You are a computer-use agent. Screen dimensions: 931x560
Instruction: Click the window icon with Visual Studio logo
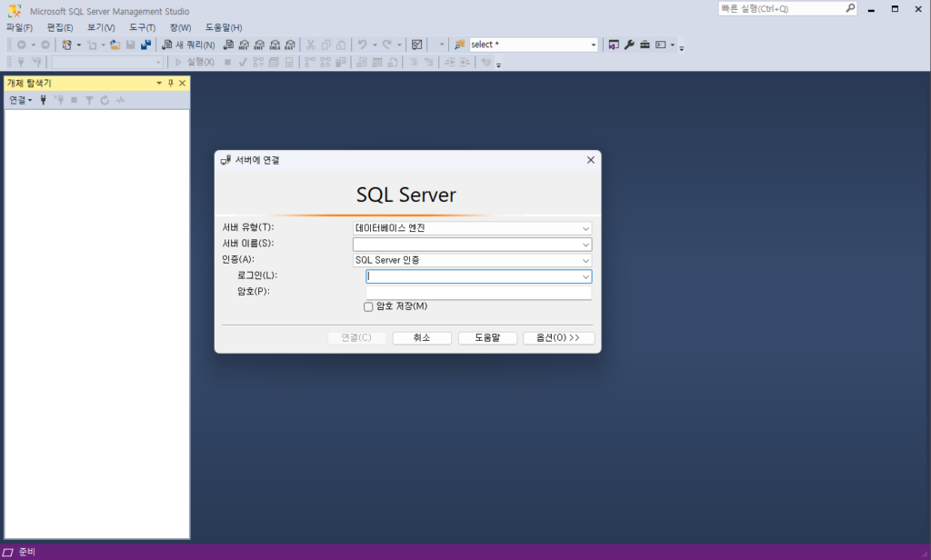(x=614, y=45)
